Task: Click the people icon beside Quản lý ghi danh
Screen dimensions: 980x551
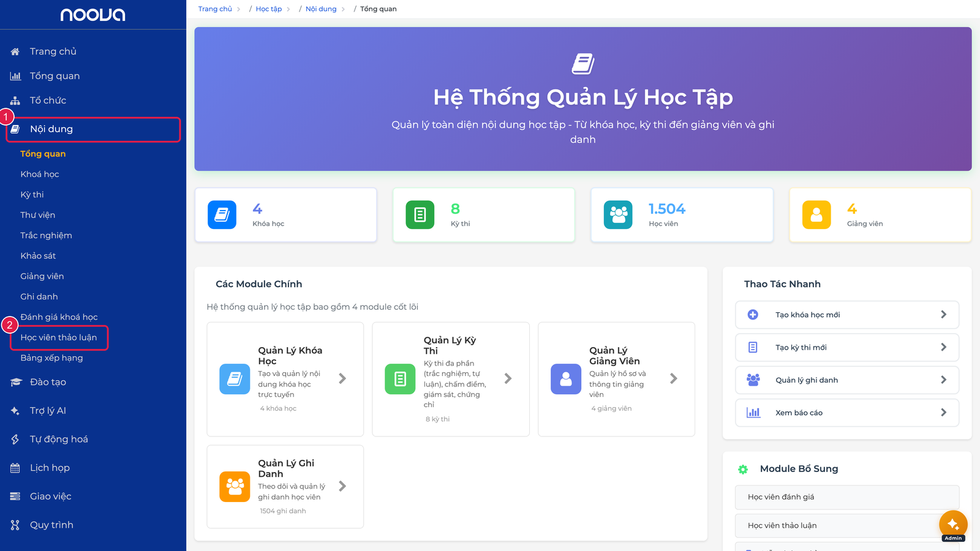Action: click(x=753, y=380)
